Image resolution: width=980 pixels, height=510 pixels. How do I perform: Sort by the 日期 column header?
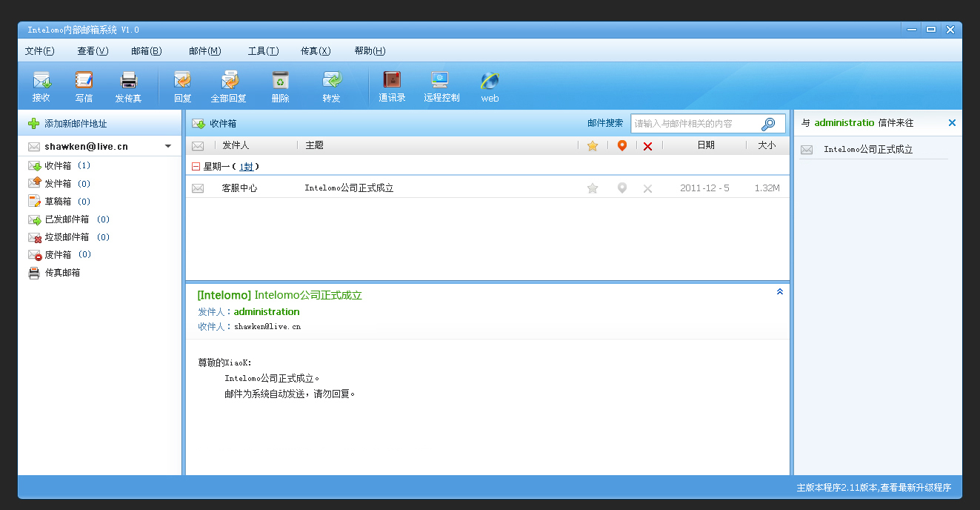(x=706, y=145)
